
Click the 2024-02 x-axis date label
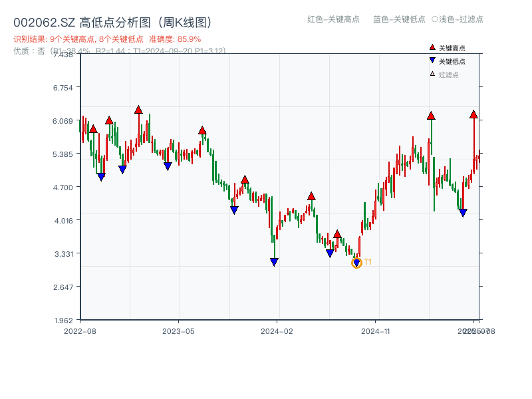tap(277, 331)
